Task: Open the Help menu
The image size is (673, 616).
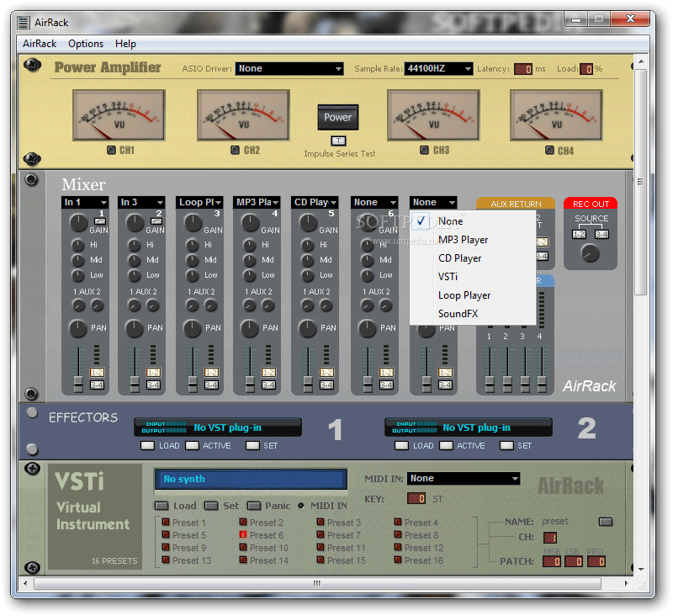Action: click(125, 44)
